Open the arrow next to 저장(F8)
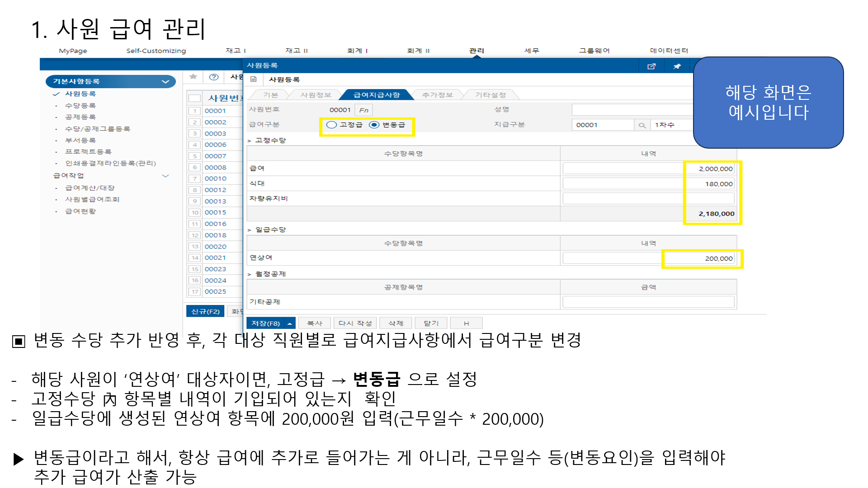The height and width of the screenshot is (488, 868). 290,324
